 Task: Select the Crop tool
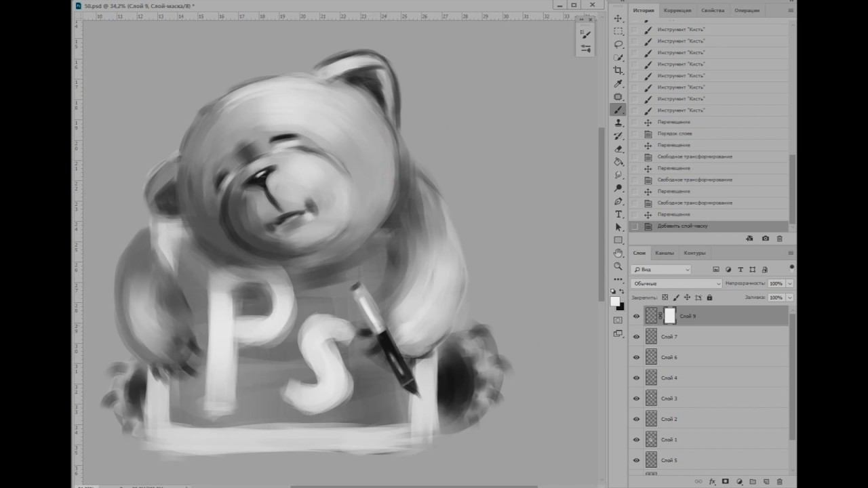(x=618, y=70)
